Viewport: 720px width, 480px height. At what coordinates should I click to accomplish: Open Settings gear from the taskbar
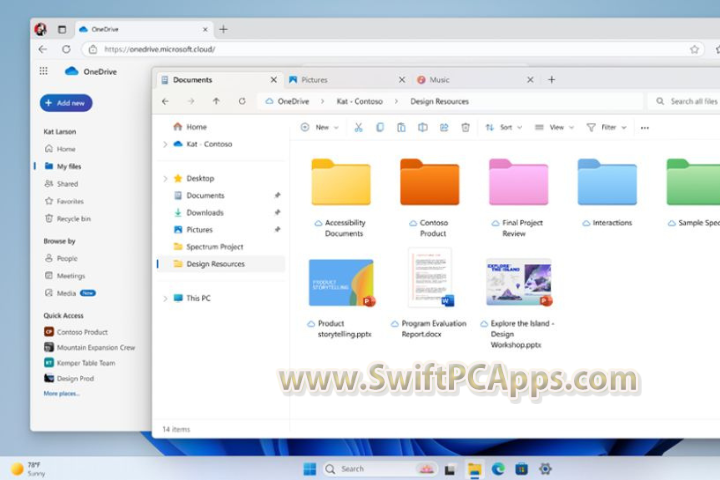545,469
